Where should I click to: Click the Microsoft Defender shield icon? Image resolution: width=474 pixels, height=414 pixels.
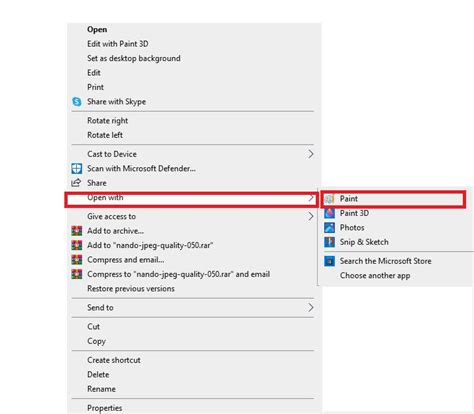[77, 168]
